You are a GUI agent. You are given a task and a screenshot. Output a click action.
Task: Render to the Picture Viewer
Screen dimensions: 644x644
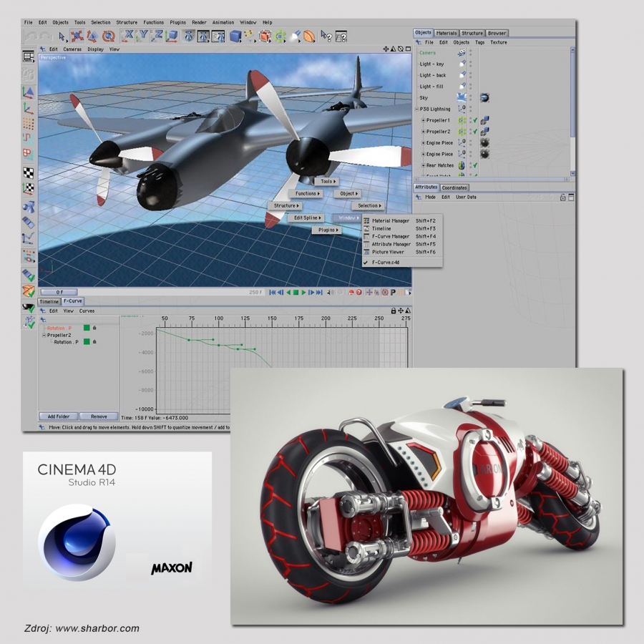tap(203, 36)
